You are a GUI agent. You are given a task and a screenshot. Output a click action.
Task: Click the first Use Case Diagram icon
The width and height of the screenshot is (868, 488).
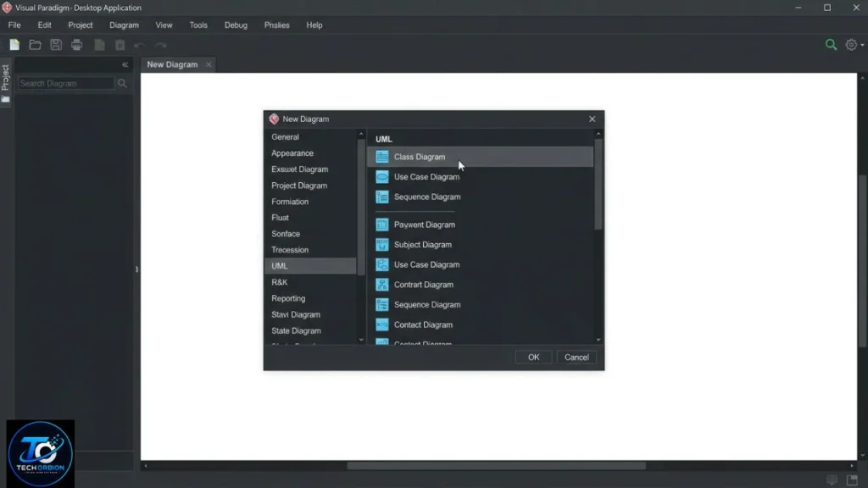click(382, 177)
